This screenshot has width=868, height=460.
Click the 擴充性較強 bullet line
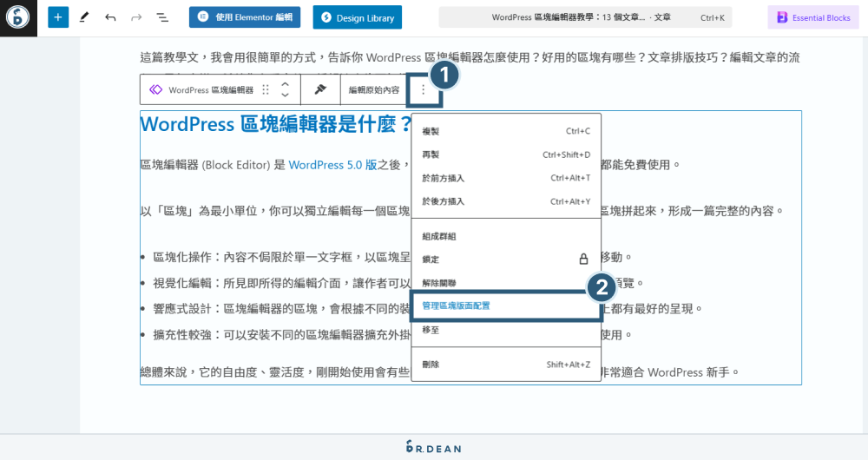pos(282,335)
